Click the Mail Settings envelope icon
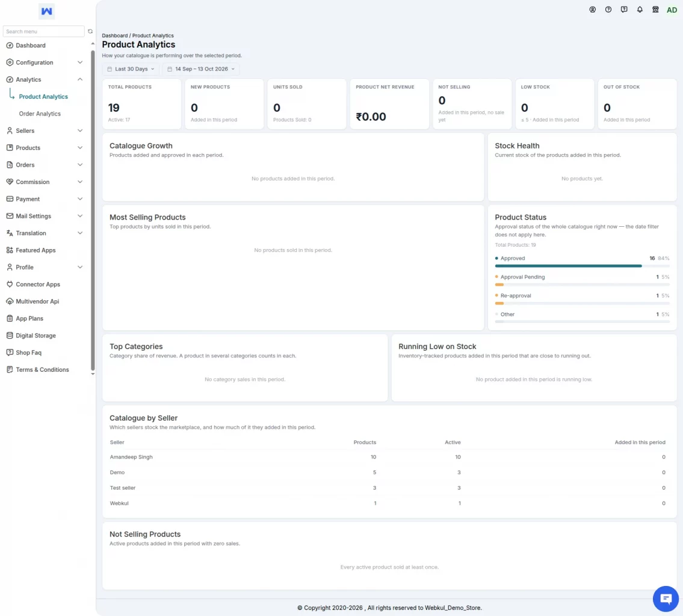This screenshot has height=616, width=683. pos(10,216)
